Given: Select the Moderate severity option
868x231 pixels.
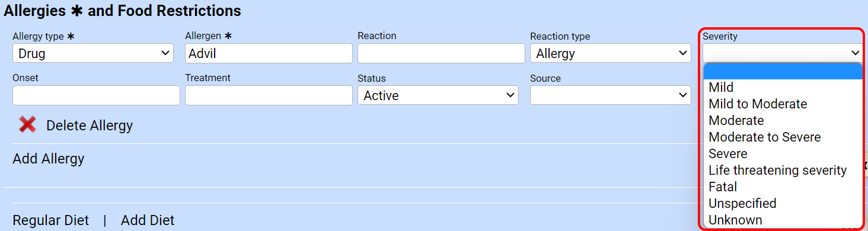Looking at the screenshot, I should (783, 120).
